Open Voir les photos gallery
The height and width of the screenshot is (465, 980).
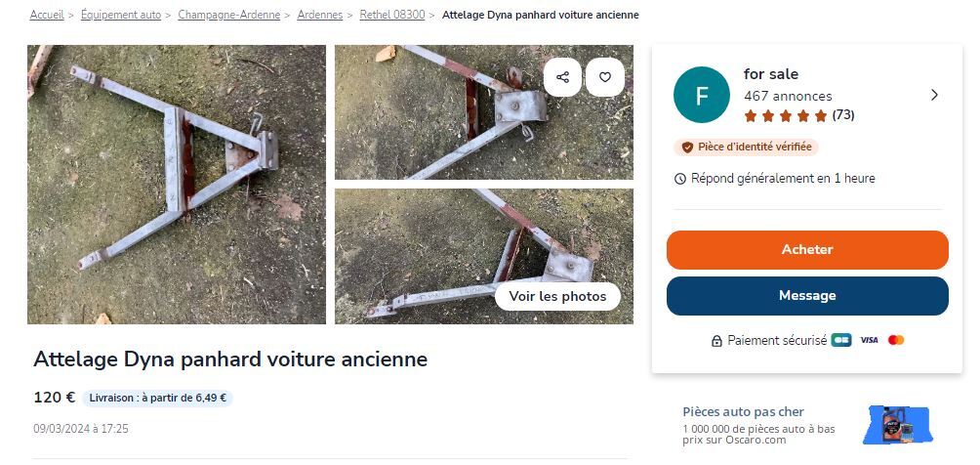click(x=557, y=296)
